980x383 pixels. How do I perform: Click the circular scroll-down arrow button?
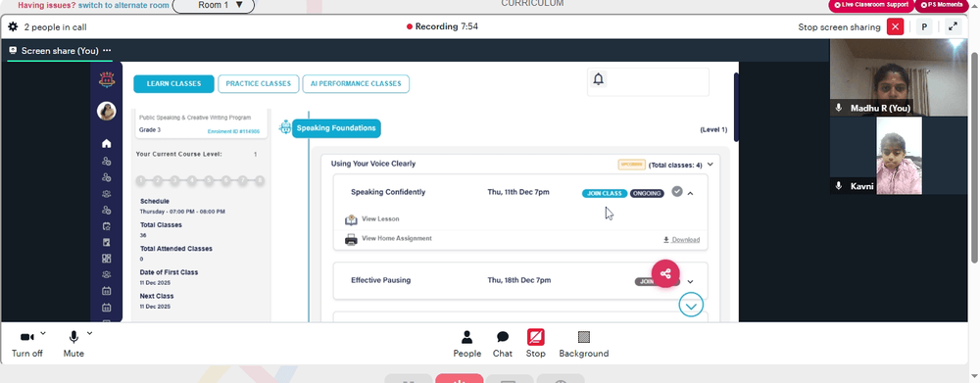pyautogui.click(x=691, y=306)
